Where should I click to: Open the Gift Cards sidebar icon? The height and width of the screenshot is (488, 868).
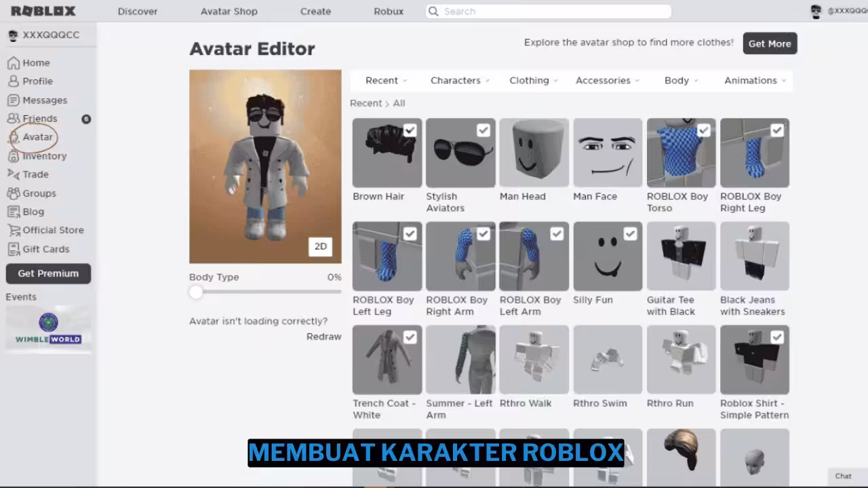coord(13,249)
